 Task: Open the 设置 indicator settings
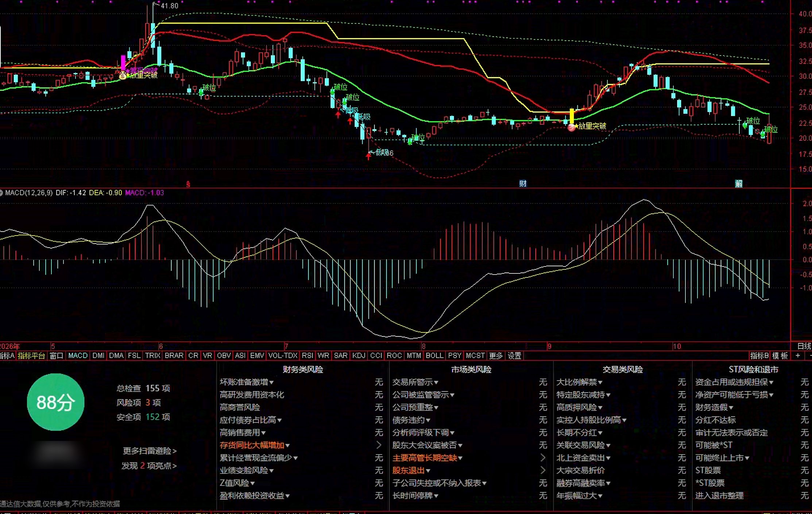[x=514, y=356]
